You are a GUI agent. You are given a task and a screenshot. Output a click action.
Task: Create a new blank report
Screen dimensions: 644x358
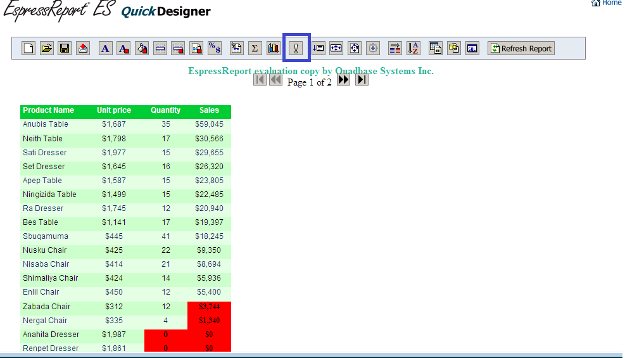click(28, 49)
